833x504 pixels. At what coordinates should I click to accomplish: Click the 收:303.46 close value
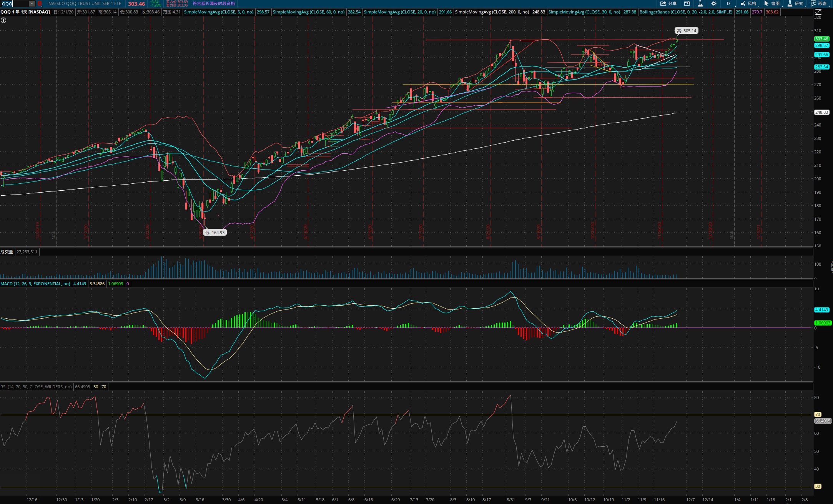(x=150, y=12)
